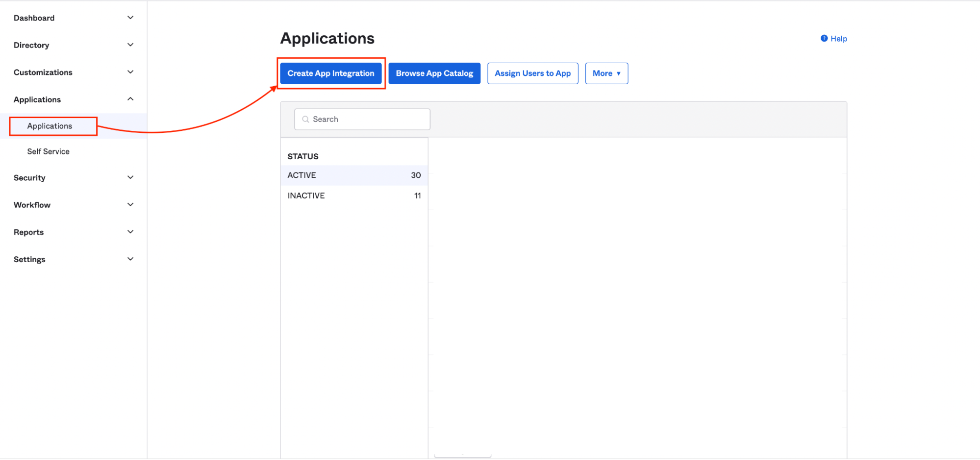Click into the Search input field
980x460 pixels.
pyautogui.click(x=368, y=120)
